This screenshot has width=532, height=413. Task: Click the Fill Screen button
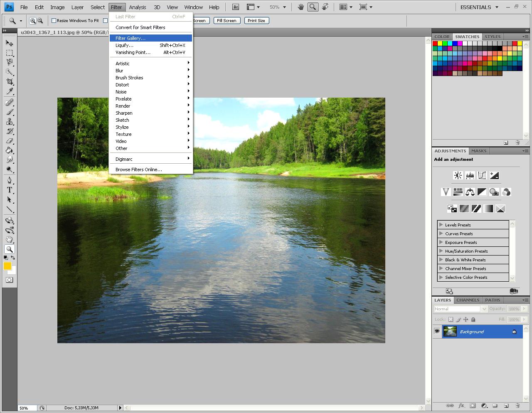pyautogui.click(x=227, y=20)
